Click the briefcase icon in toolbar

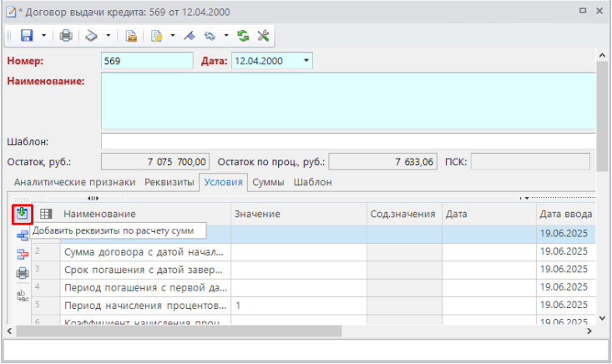coord(131,36)
